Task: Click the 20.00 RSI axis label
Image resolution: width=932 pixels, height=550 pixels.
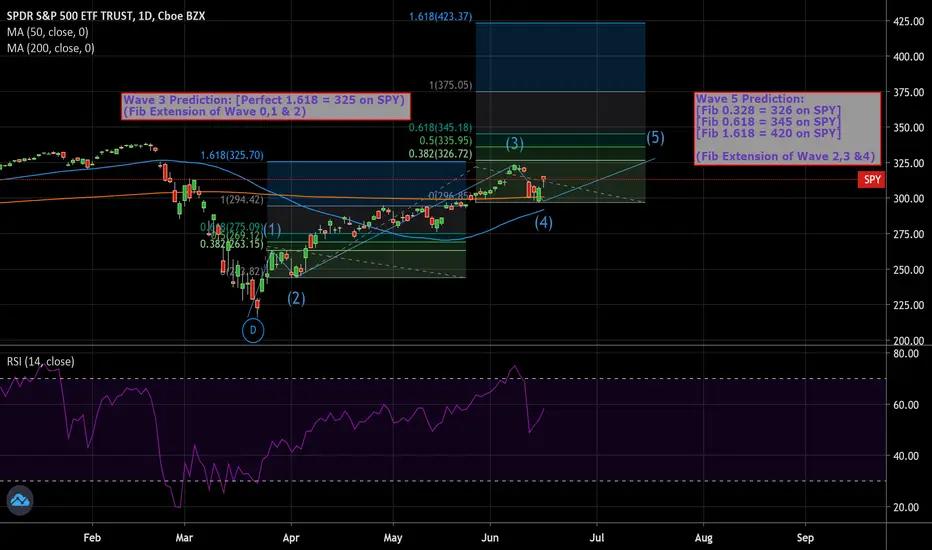Action: [905, 507]
